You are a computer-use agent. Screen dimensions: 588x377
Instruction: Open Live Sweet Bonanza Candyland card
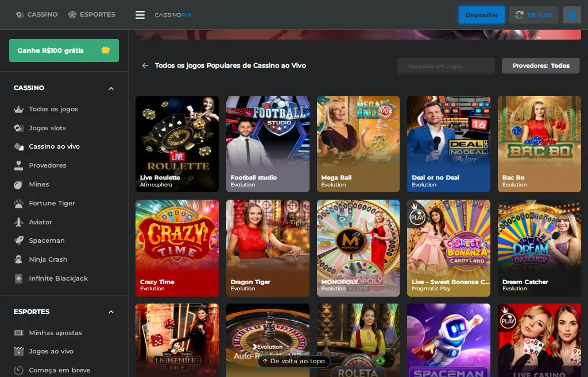pyautogui.click(x=449, y=248)
